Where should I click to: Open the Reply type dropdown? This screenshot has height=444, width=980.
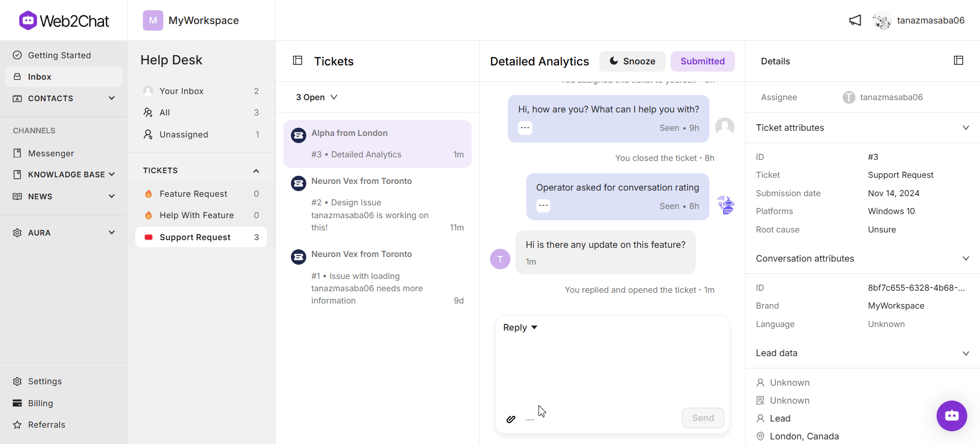[x=520, y=328]
